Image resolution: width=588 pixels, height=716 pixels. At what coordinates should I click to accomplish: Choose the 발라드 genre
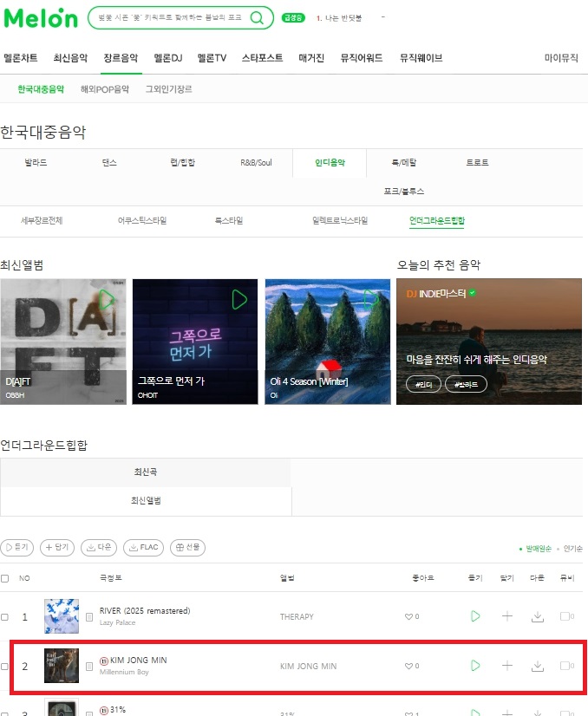click(x=36, y=163)
